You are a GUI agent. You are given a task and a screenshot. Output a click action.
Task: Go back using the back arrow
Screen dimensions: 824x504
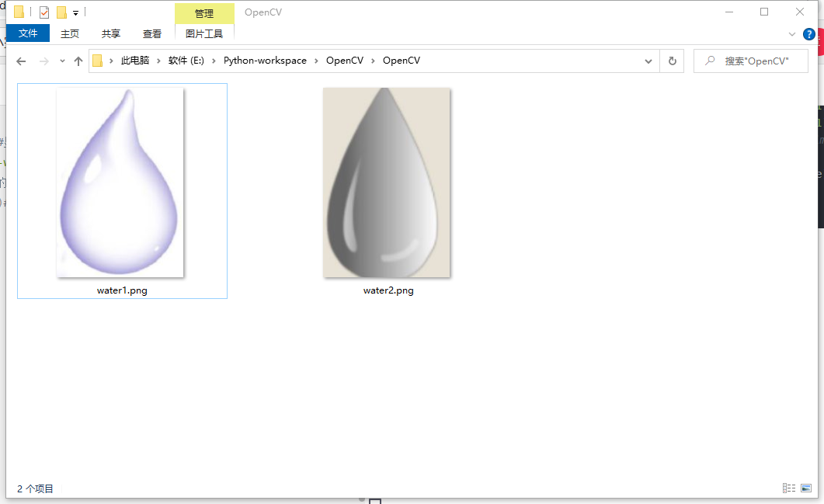click(x=21, y=61)
